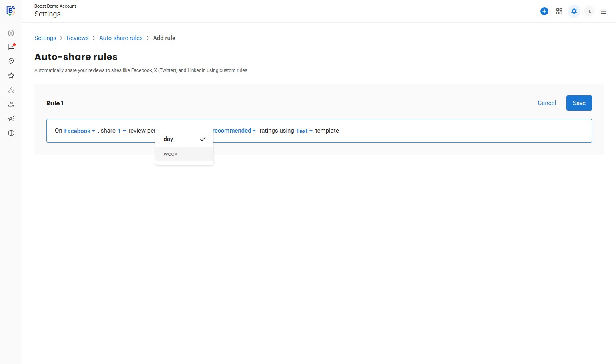Open the Locations pin icon in sidebar

click(x=11, y=61)
